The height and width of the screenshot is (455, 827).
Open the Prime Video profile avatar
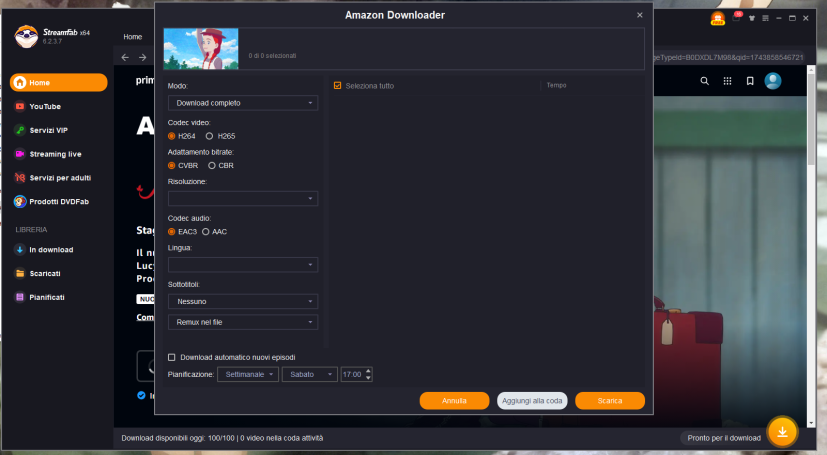tap(773, 81)
